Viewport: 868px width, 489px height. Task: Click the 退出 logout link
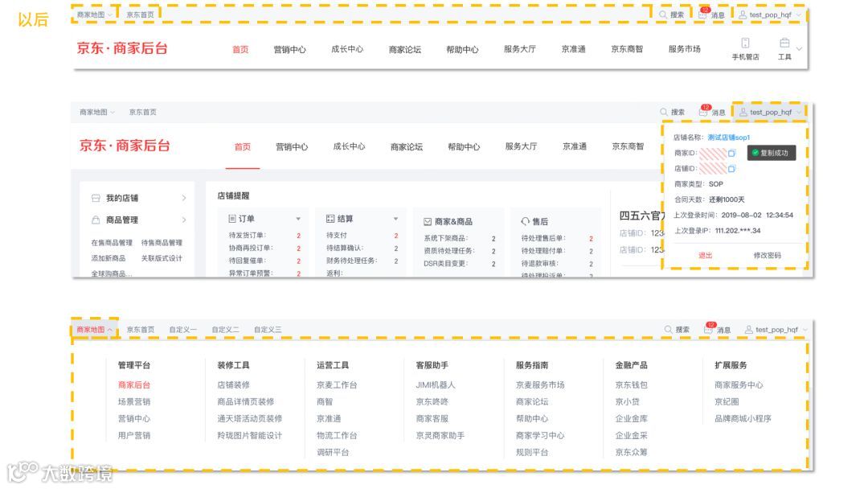[706, 255]
